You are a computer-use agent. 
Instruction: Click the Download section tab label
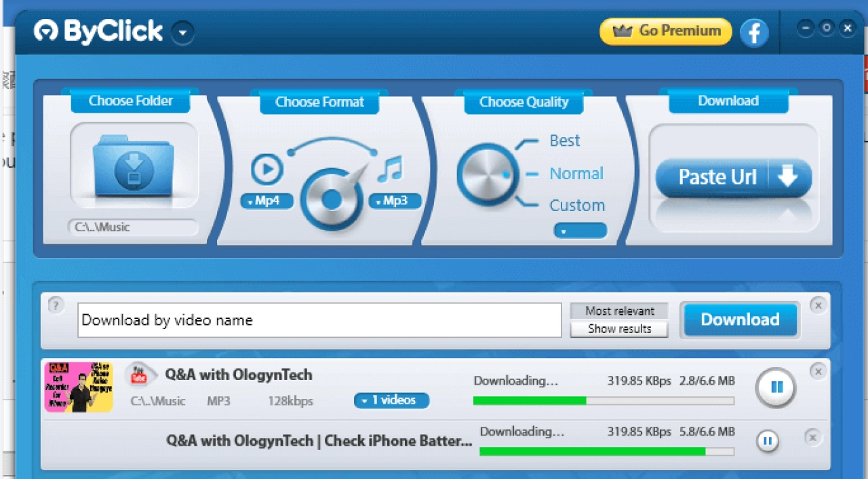(x=728, y=100)
